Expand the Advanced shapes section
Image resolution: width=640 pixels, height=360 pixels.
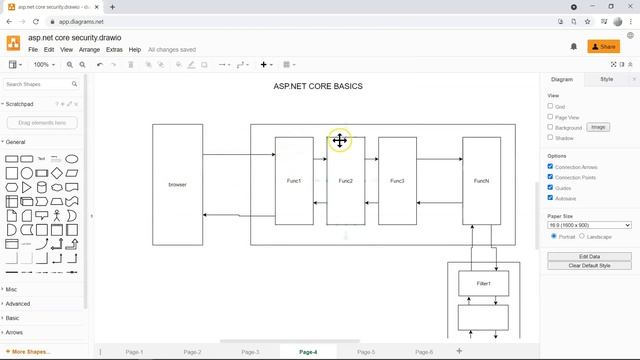point(17,304)
